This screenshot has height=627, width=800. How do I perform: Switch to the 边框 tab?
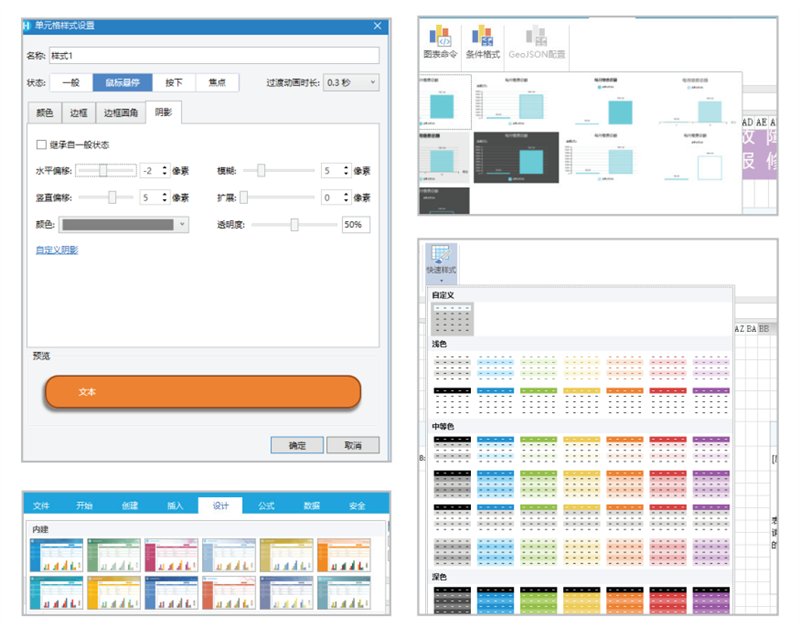tap(79, 113)
